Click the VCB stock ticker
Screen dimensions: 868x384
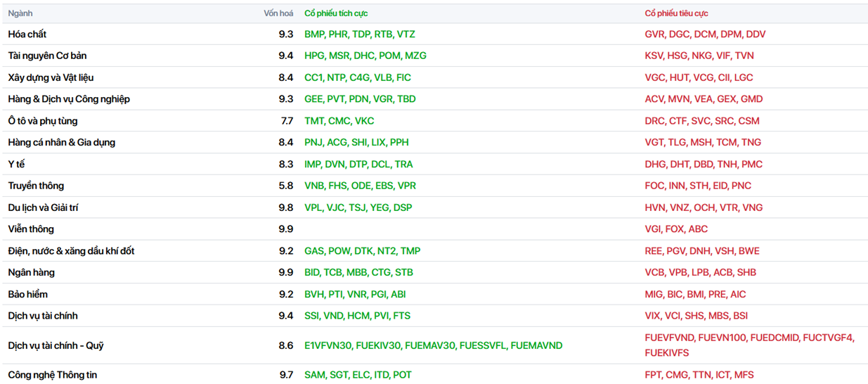[x=655, y=273]
